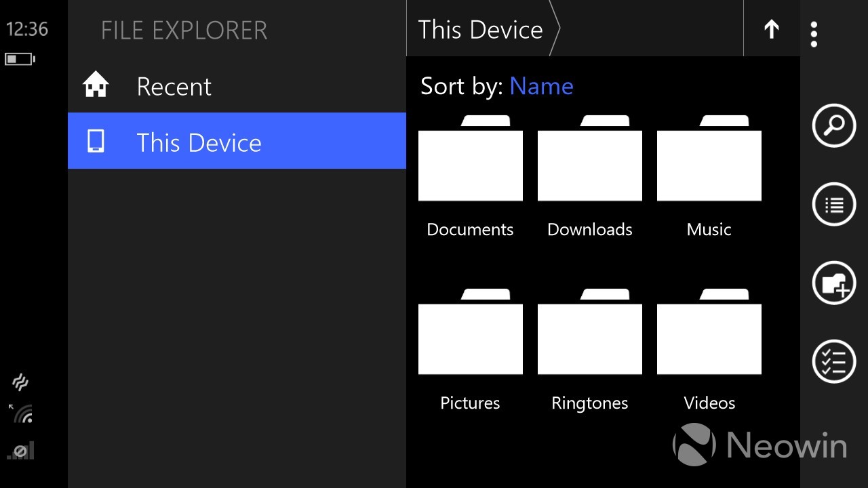This screenshot has height=488, width=868.
Task: Click the Sort by label
Action: (x=462, y=86)
